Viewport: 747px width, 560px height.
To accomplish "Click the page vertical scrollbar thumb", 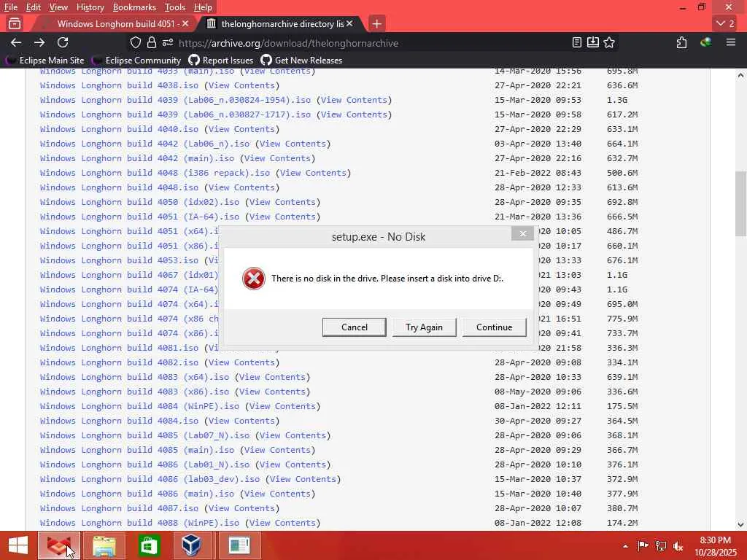I will click(x=740, y=204).
